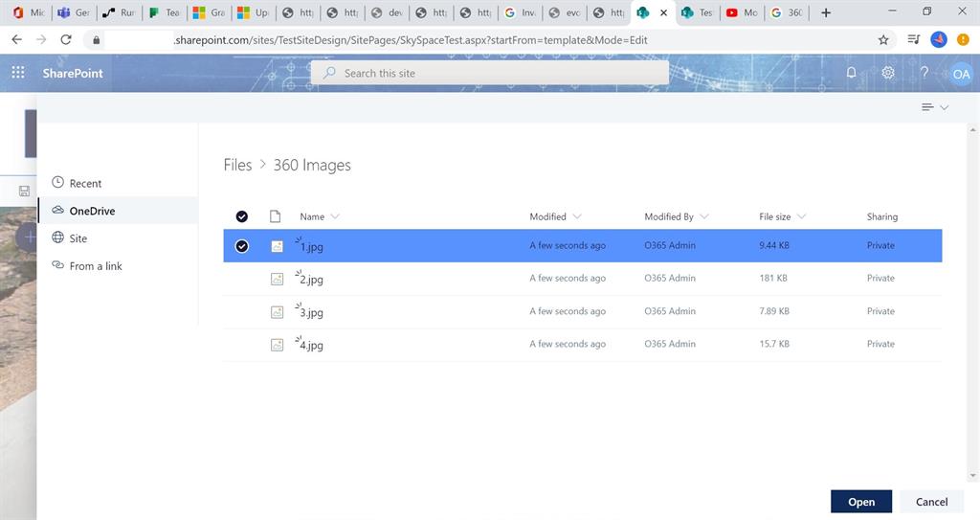Uncheck the 1.jpg selection circle
Image resolution: width=980 pixels, height=520 pixels.
tap(242, 246)
